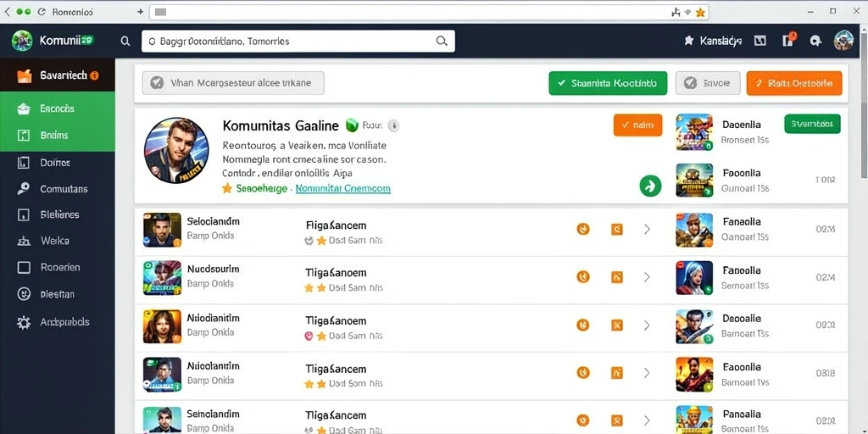Expand the Selocianidm row chevron arrow

647,229
